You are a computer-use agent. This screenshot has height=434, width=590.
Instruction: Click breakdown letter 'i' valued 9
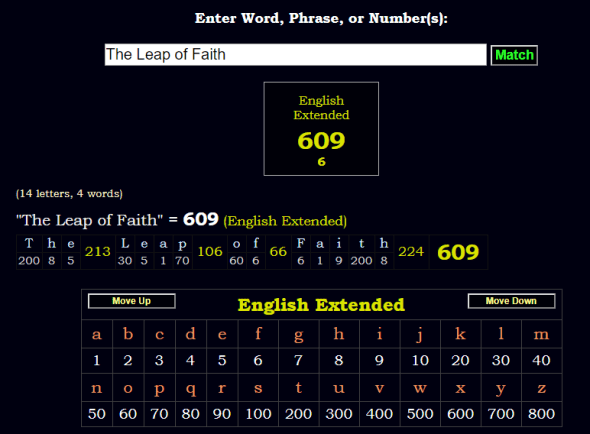pos(339,243)
